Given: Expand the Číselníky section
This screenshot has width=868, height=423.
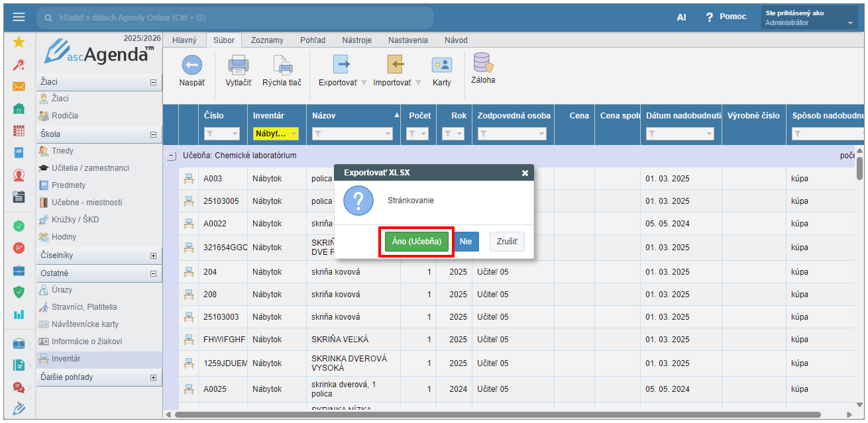Looking at the screenshot, I should (154, 256).
